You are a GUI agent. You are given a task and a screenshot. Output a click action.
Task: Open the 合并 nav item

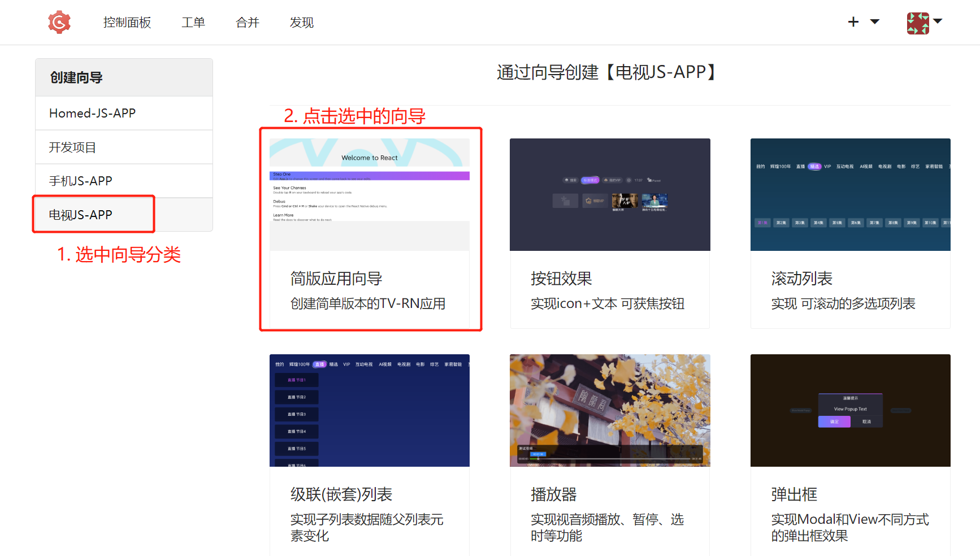pos(248,23)
